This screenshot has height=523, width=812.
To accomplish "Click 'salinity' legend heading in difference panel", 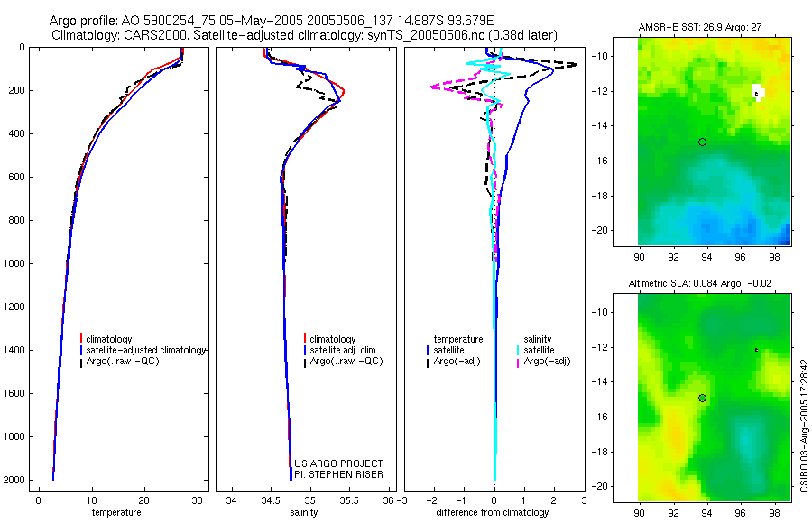I will tap(538, 340).
